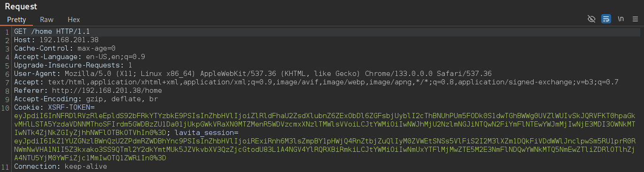Viewport: 644px width, 172px height.
Task: Click the Connection: keep-alive line
Action: [61, 166]
